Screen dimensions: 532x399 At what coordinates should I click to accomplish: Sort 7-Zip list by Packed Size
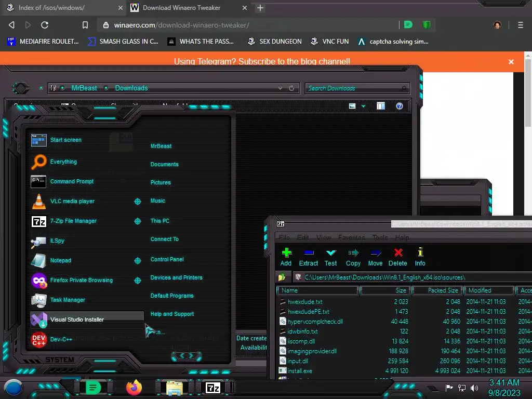click(x=437, y=290)
